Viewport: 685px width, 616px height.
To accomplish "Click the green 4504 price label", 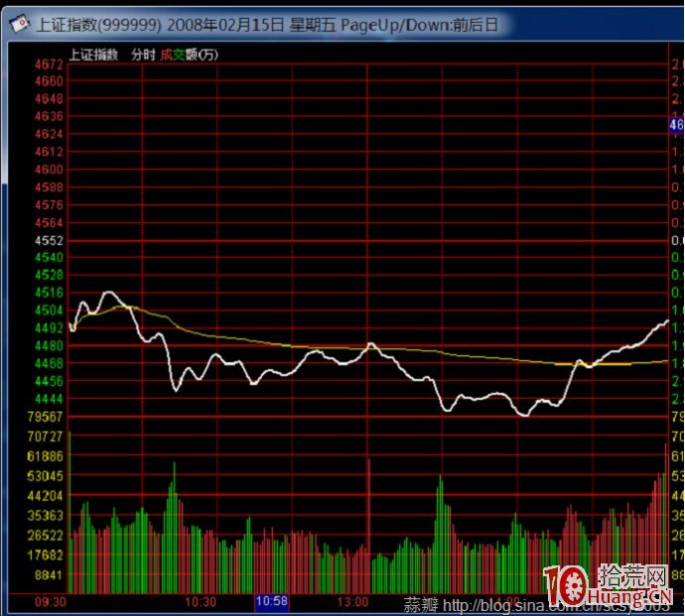I will click(49, 310).
